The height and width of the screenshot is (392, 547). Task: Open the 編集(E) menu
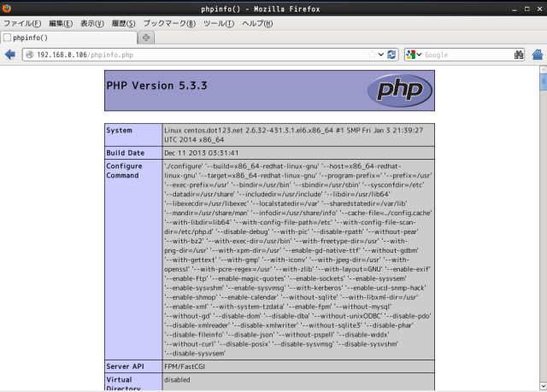tap(61, 24)
